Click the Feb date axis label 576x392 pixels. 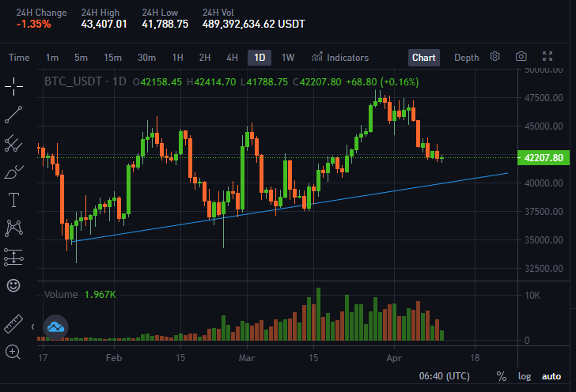[x=114, y=358]
